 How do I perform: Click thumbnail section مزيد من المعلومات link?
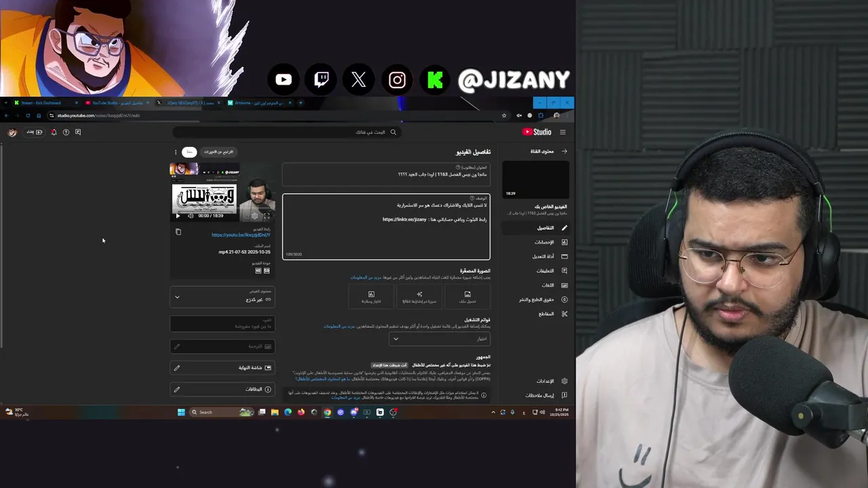point(366,277)
